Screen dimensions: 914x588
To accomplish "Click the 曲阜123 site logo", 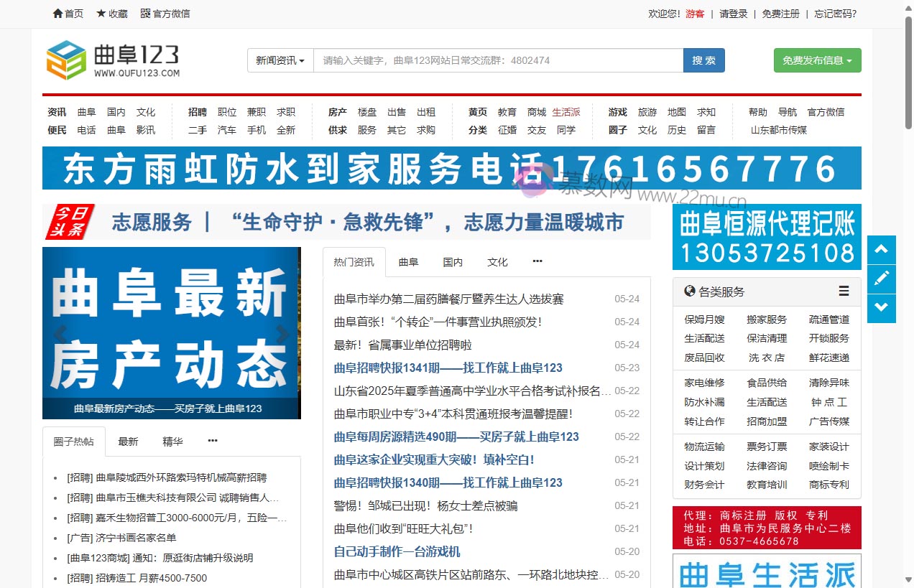I will (113, 60).
